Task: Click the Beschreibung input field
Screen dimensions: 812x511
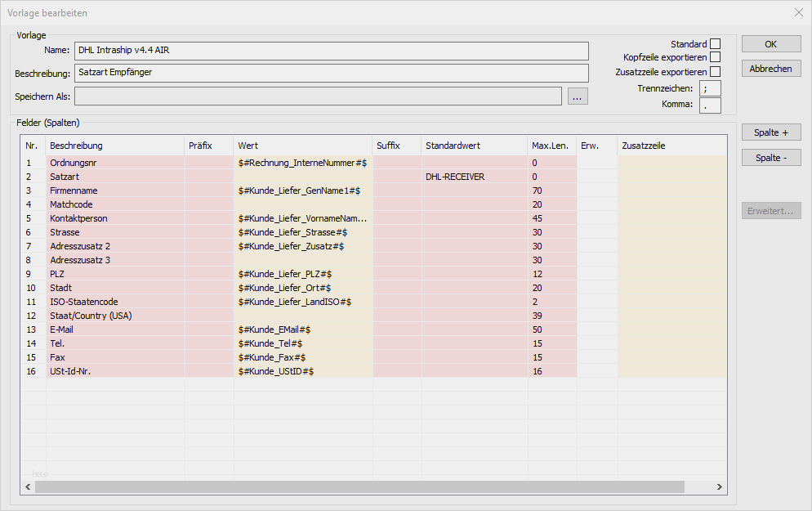Action: click(x=332, y=73)
